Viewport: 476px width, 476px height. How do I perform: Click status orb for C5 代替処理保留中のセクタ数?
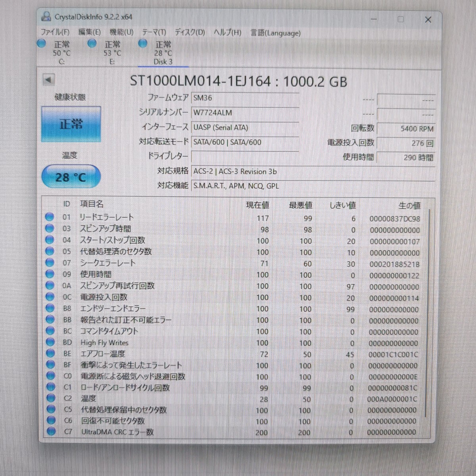51,409
